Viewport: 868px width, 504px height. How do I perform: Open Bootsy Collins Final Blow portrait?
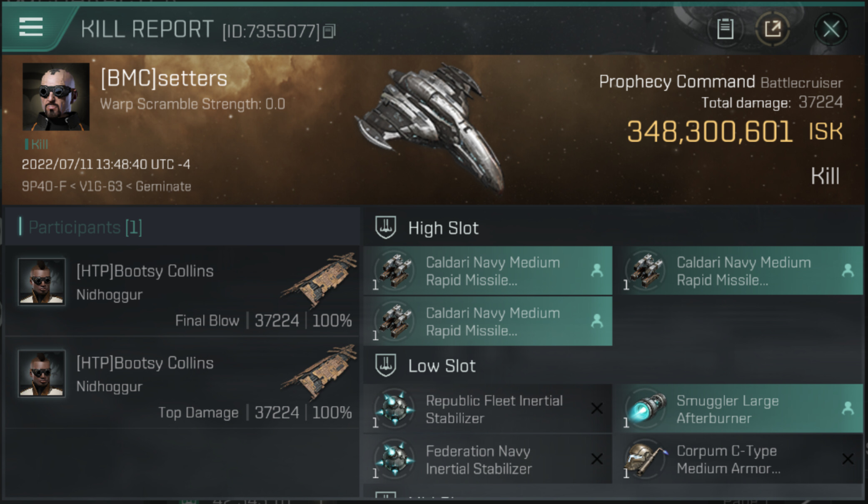coord(42,282)
